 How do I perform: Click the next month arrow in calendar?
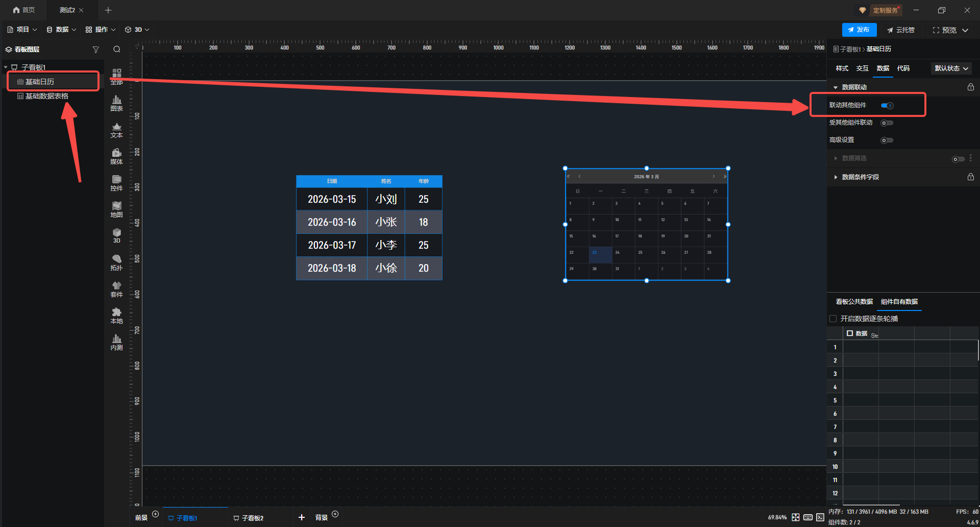[714, 177]
